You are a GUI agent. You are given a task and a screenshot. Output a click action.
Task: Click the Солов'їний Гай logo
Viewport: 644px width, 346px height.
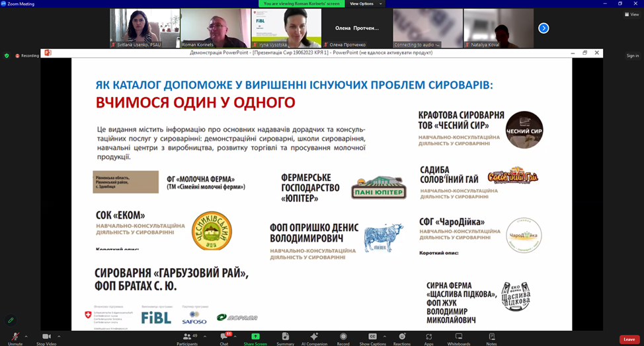point(512,176)
